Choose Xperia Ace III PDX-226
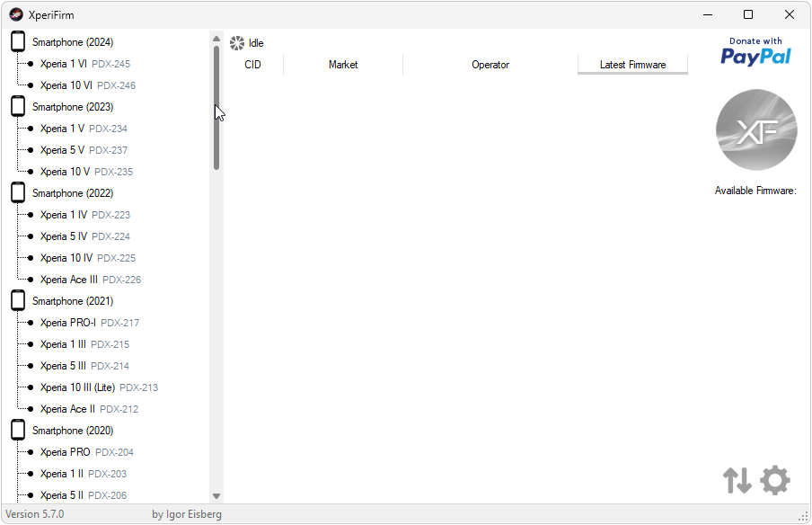 tap(90, 280)
